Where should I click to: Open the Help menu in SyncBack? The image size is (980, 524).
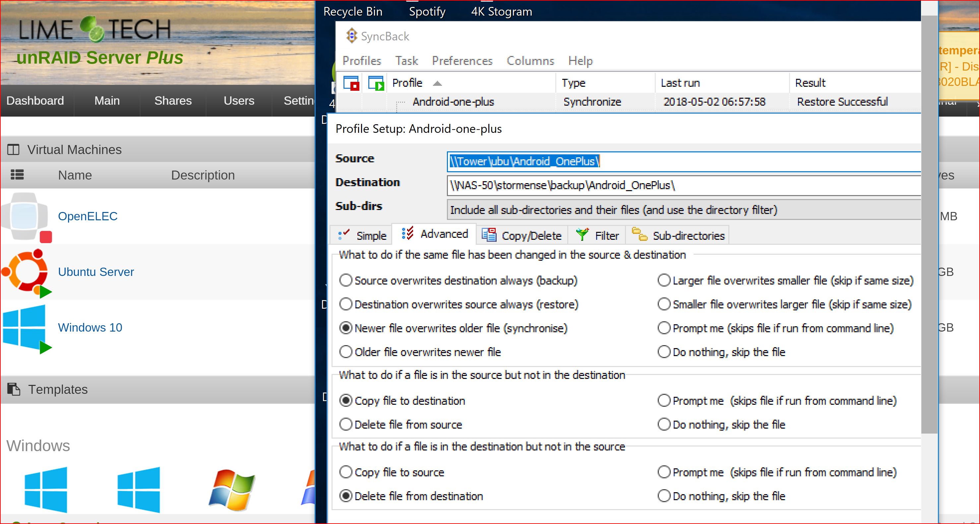581,61
